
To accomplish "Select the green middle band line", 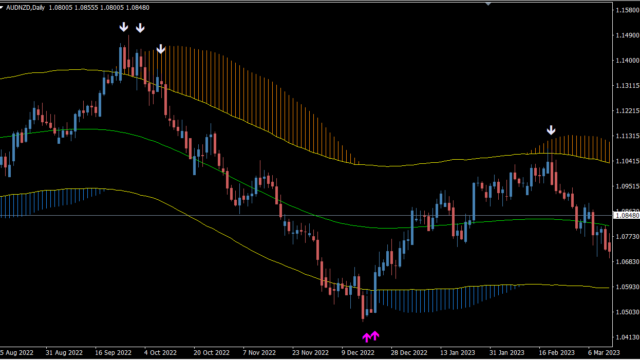I will (x=304, y=212).
